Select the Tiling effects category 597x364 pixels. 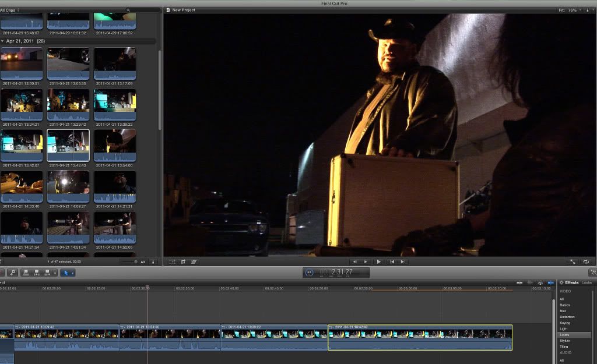tap(564, 347)
